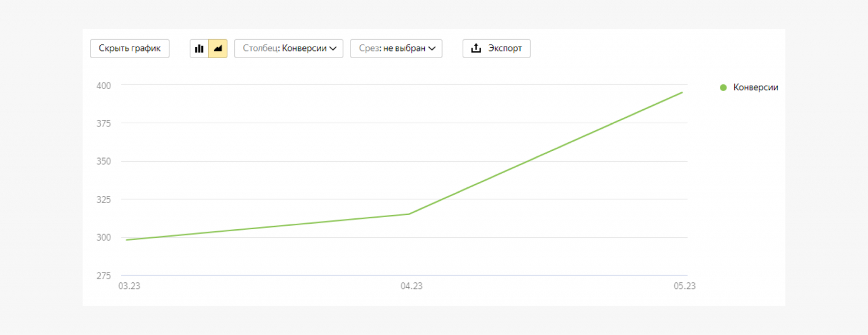This screenshot has height=335, width=868.
Task: Click the 325 y-axis label
Action: [104, 200]
